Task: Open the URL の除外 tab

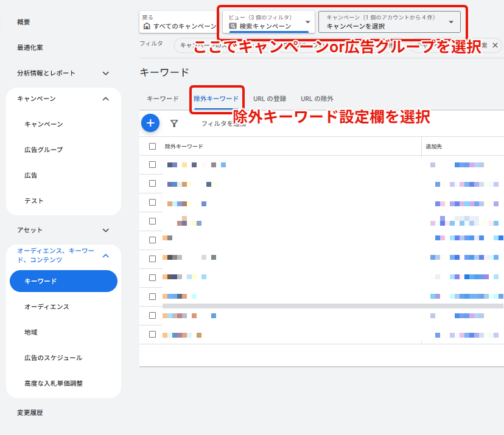Action: click(x=317, y=99)
